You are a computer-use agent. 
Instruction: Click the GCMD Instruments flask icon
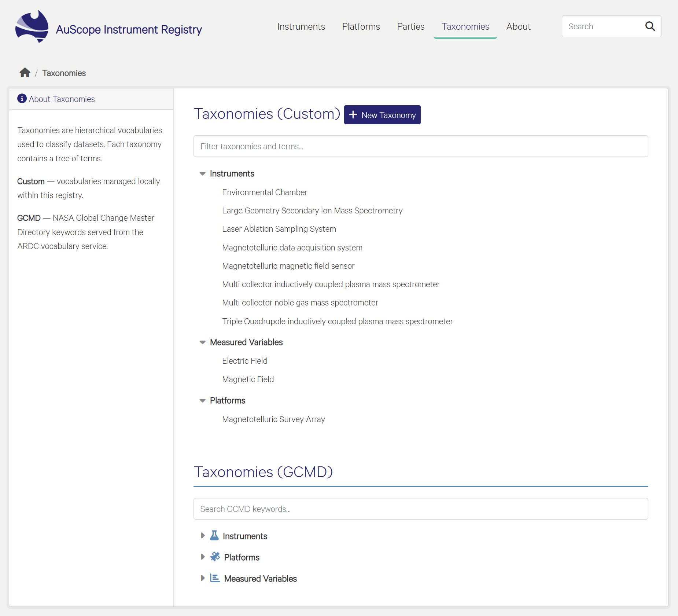point(214,536)
